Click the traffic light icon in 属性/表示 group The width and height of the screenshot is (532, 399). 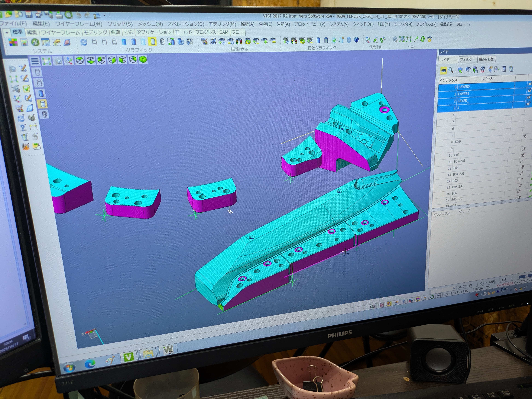click(239, 41)
